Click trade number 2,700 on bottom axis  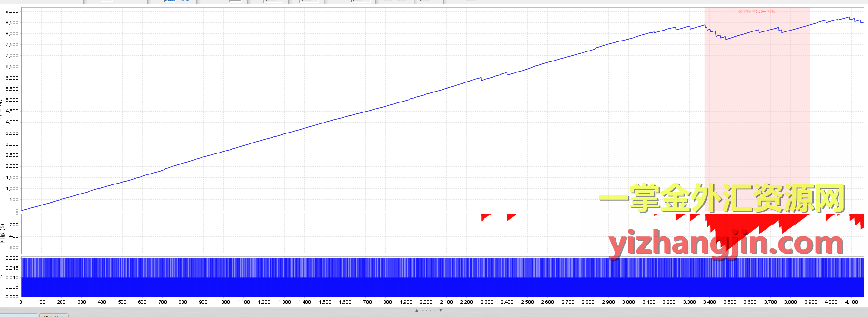(x=568, y=302)
